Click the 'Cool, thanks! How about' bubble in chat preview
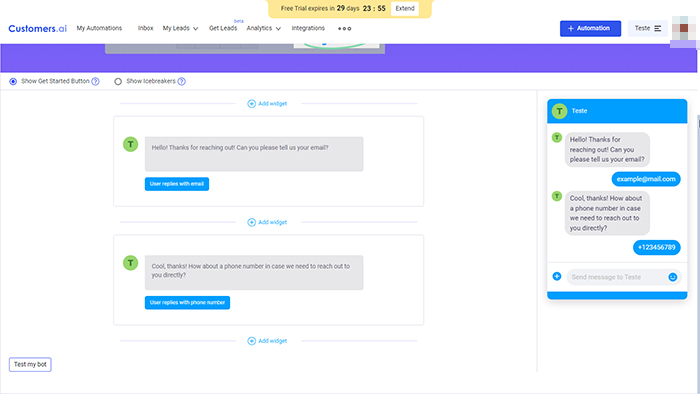 point(607,213)
